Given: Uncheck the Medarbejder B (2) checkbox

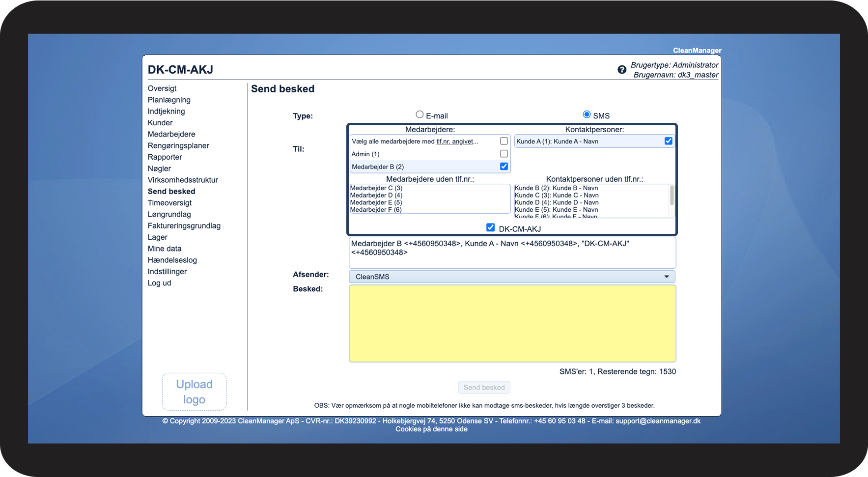Looking at the screenshot, I should pyautogui.click(x=504, y=167).
